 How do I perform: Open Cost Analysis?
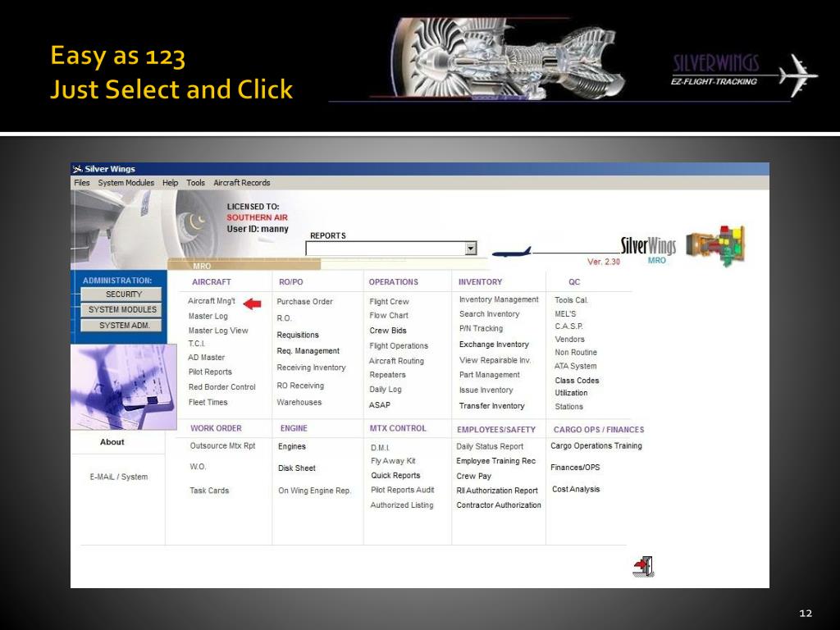pyautogui.click(x=576, y=489)
